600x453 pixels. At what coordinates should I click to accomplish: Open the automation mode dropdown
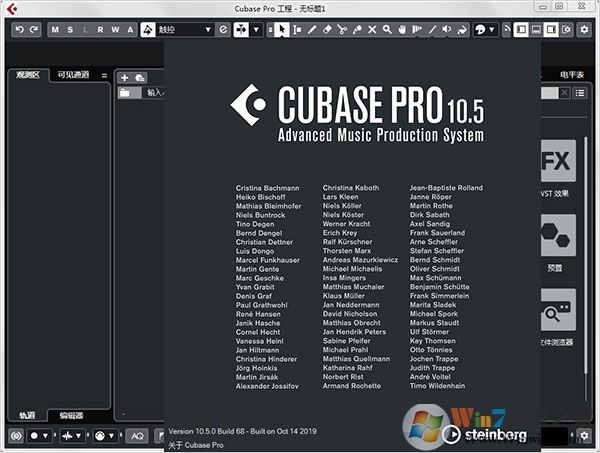point(185,29)
